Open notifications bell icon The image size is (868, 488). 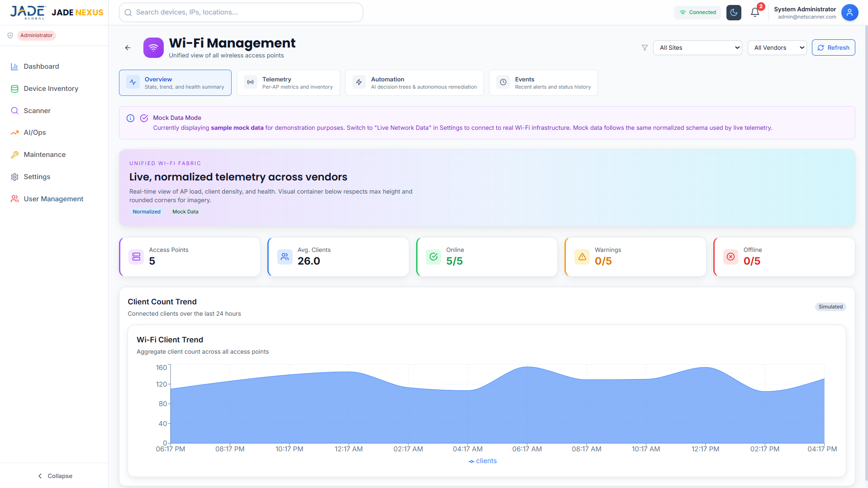click(x=755, y=13)
